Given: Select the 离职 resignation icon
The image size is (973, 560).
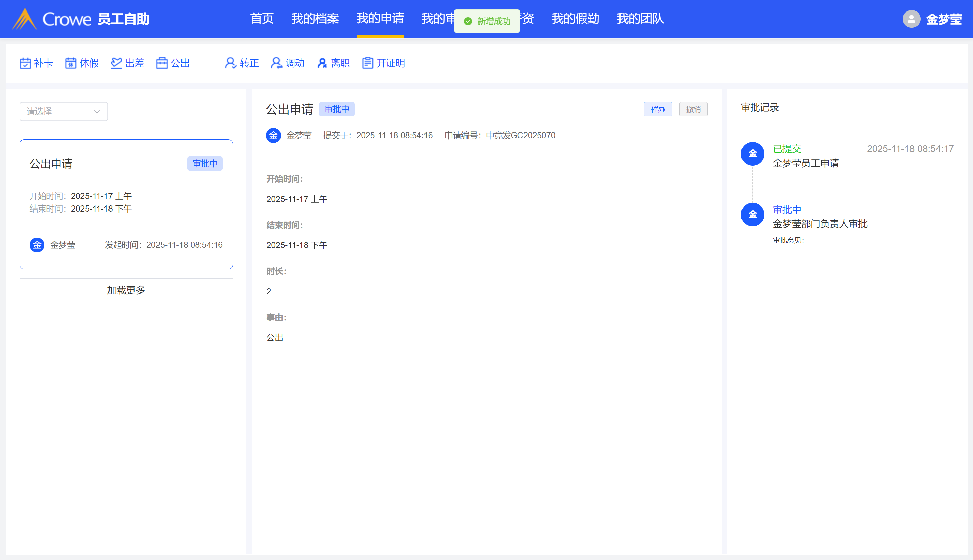Looking at the screenshot, I should click(x=322, y=63).
